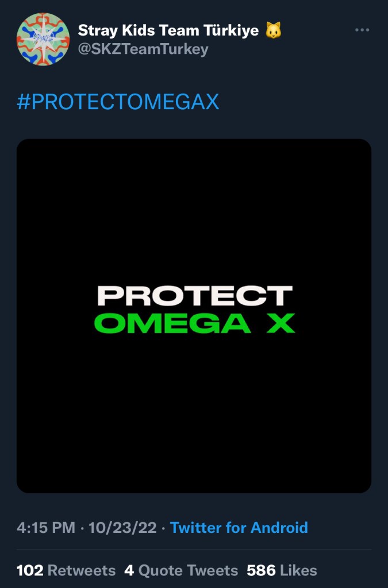
Task: Click the Stray Kids Team Türkiye display name
Action: tap(168, 30)
